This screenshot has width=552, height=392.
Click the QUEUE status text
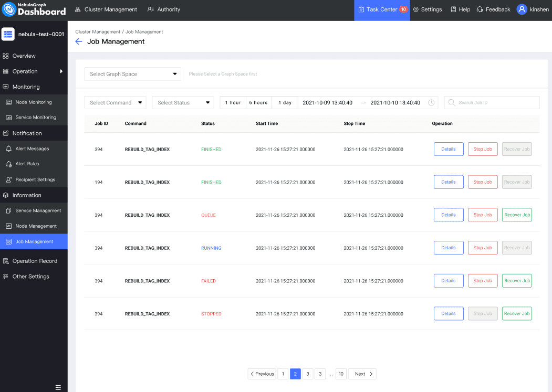pos(209,215)
